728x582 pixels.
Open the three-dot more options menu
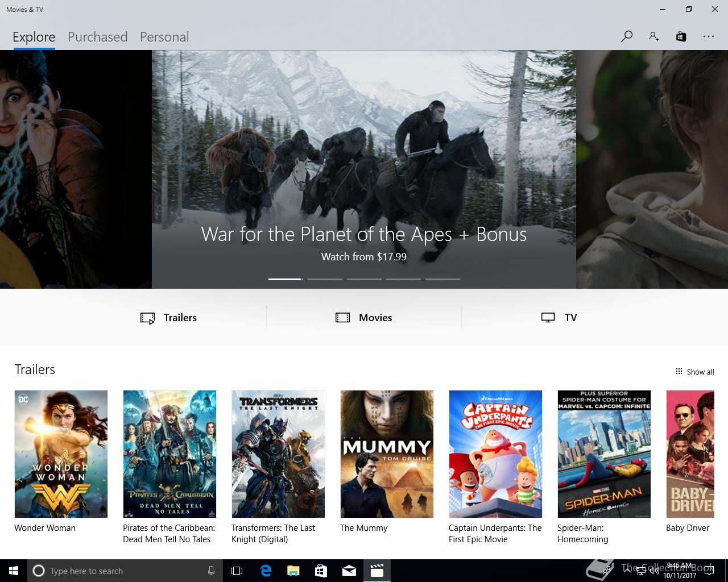[x=708, y=36]
